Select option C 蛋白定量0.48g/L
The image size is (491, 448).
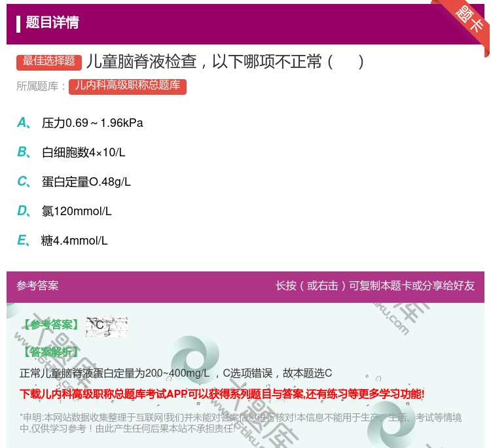click(74, 182)
